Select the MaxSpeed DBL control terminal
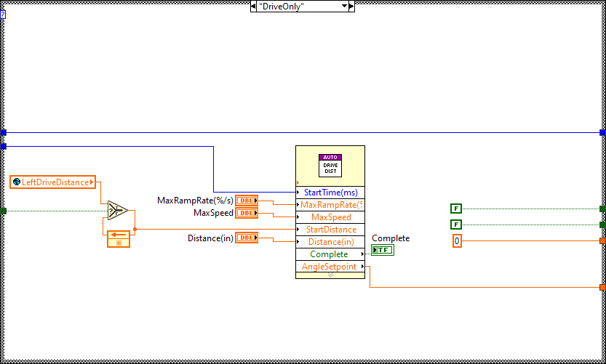Image resolution: width=606 pixels, height=364 pixels. (x=246, y=213)
